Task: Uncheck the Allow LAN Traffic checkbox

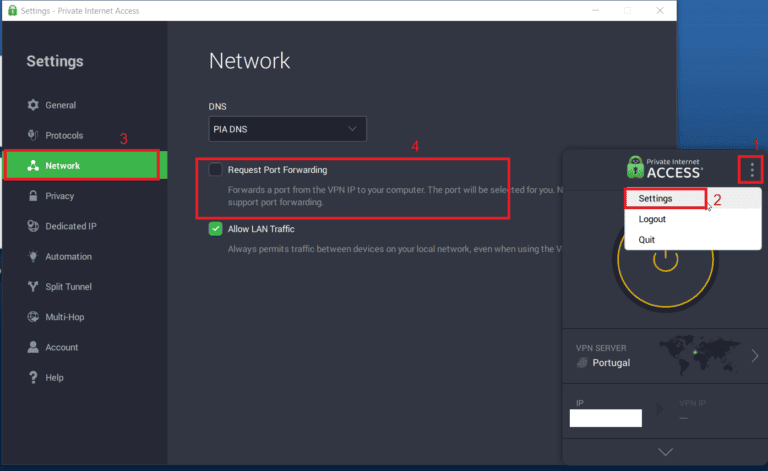Action: point(215,229)
